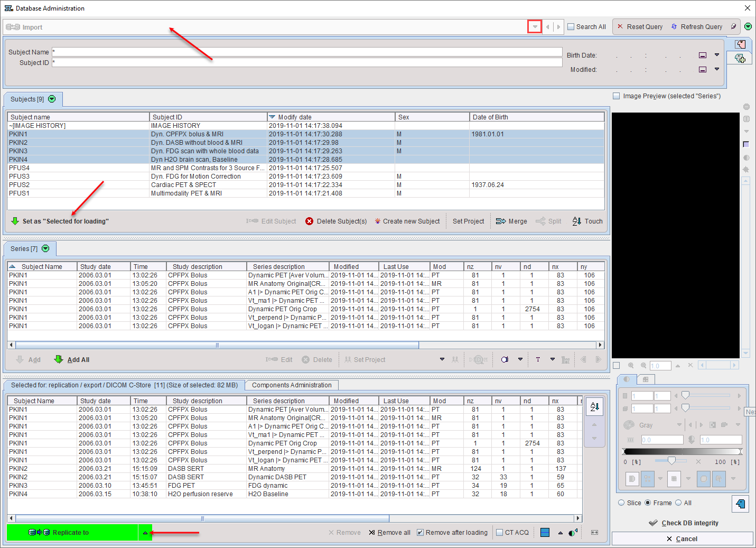The width and height of the screenshot is (756, 548).
Task: Click the grayscale color bar
Action: [x=683, y=451]
